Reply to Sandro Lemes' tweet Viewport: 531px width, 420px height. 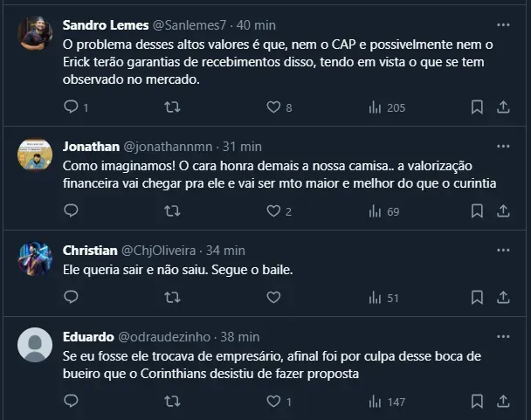point(72,107)
